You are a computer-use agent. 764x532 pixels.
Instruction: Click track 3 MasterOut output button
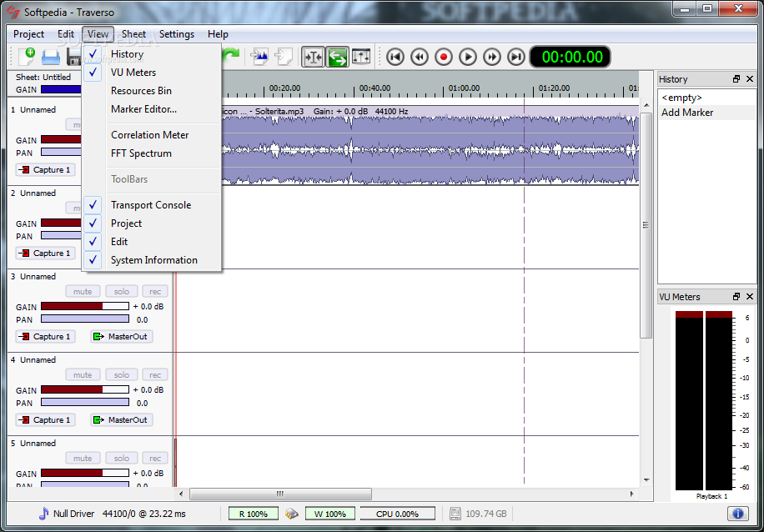(x=122, y=336)
